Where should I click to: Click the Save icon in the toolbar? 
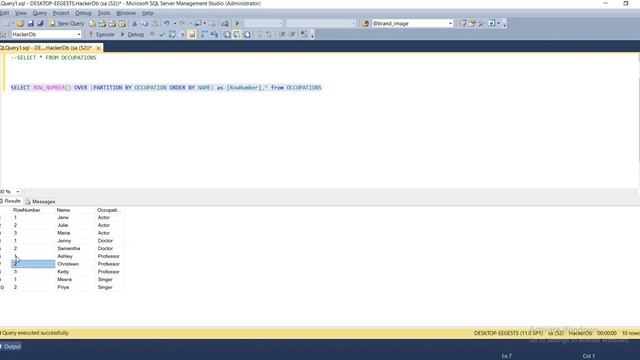click(30, 23)
